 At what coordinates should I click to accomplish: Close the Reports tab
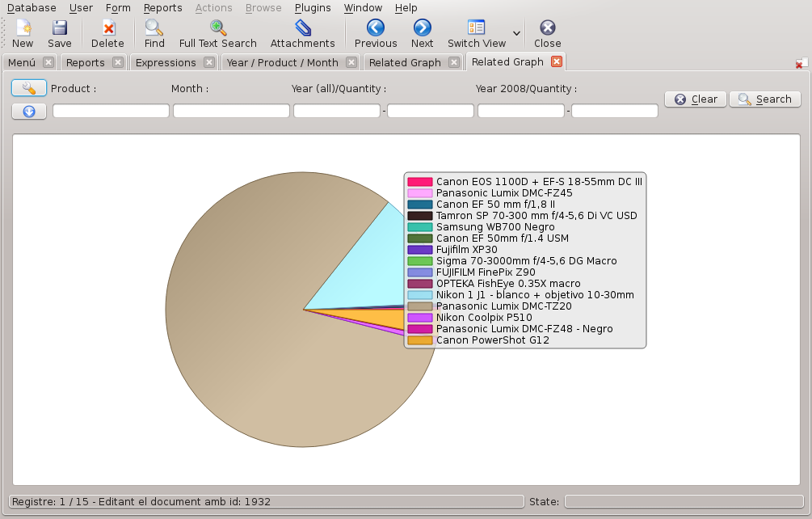(x=118, y=62)
